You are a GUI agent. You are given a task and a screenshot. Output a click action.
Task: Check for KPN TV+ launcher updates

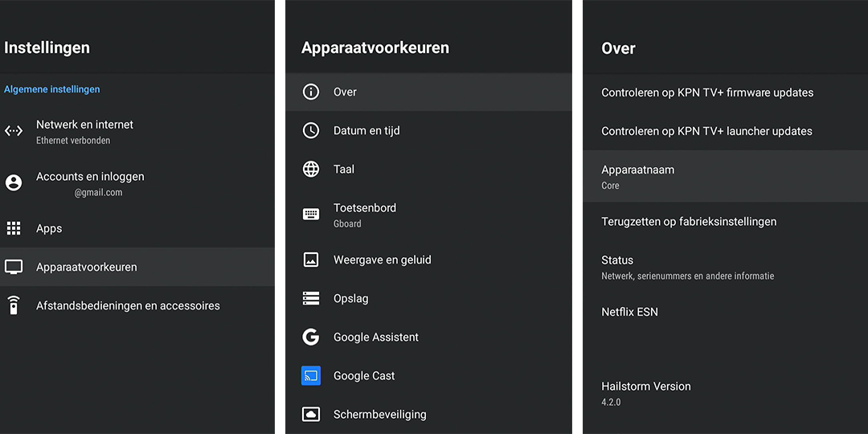(x=725, y=131)
